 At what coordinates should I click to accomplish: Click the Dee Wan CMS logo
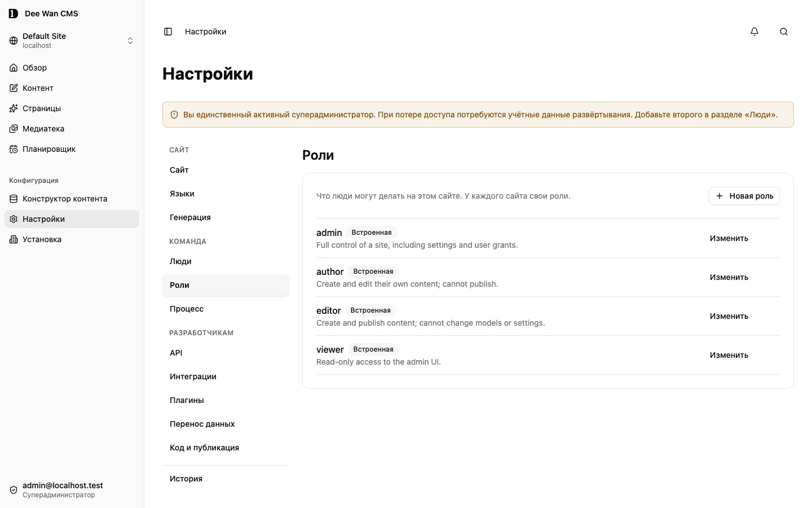click(14, 14)
